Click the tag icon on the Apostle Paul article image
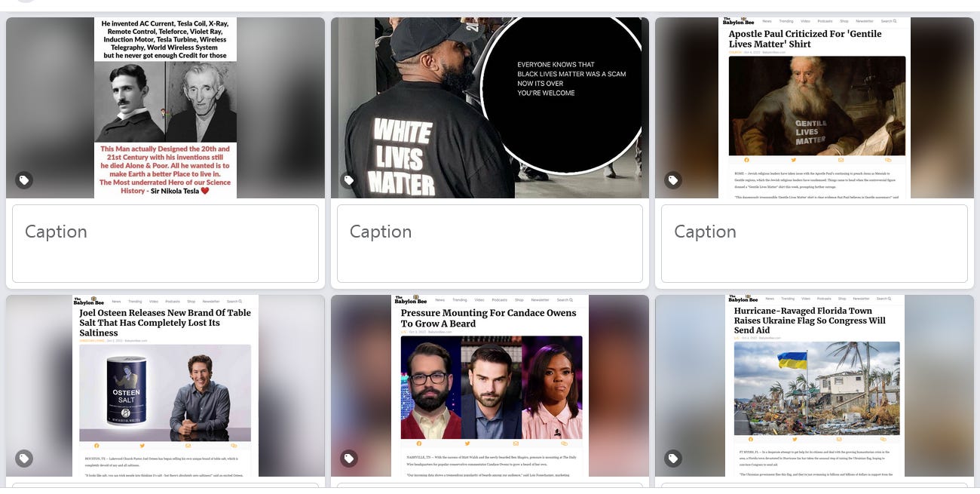Viewport: 980px width, 494px height. point(673,180)
